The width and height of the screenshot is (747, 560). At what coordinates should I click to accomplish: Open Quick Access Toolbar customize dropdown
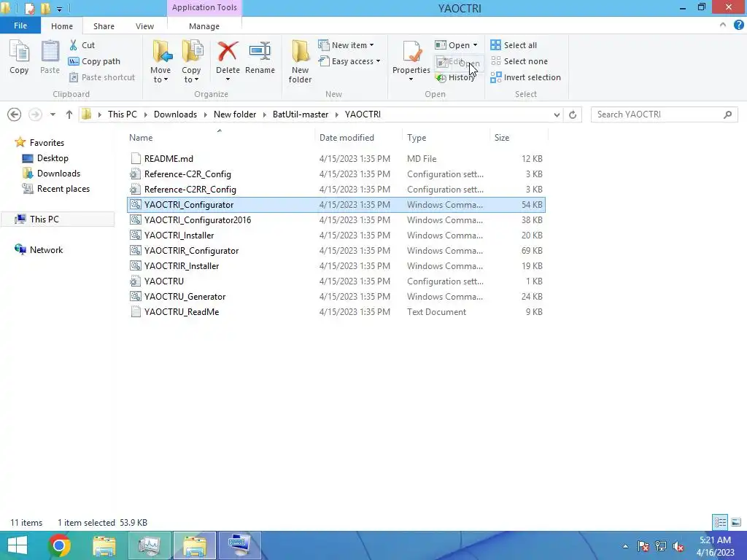(59, 9)
